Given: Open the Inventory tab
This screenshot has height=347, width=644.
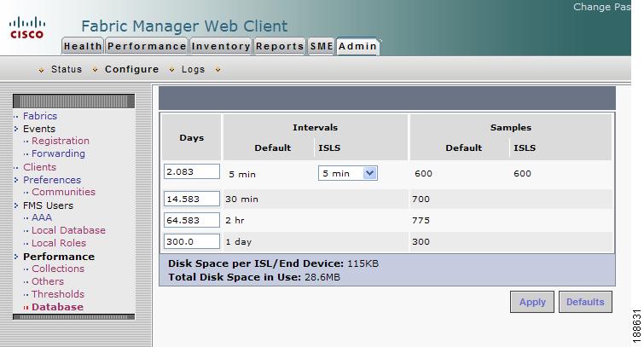Looking at the screenshot, I should click(x=221, y=46).
